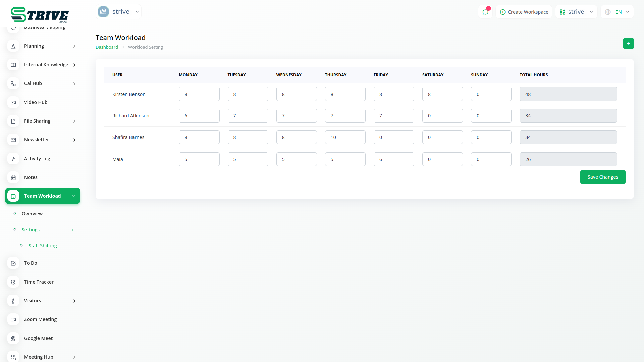This screenshot has width=644, height=362.
Task: Expand the Planning submenu chevron
Action: tap(74, 46)
